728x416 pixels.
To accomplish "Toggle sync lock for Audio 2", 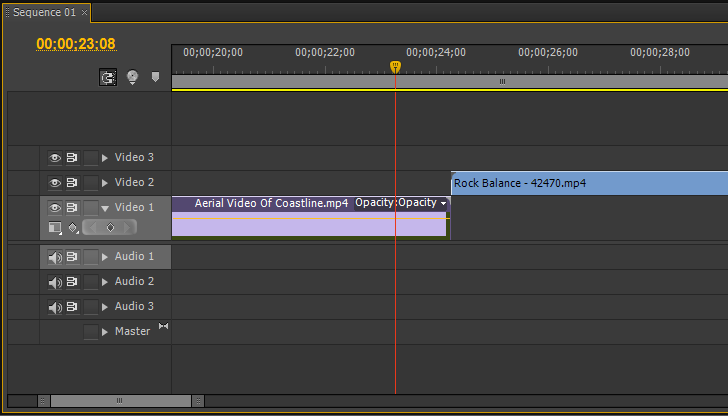I will point(72,282).
